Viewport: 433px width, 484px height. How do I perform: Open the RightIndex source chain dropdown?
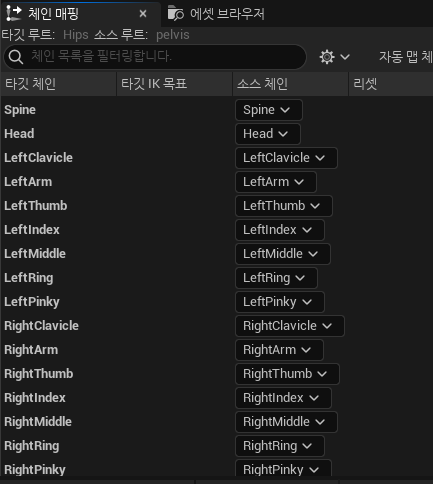[283, 398]
